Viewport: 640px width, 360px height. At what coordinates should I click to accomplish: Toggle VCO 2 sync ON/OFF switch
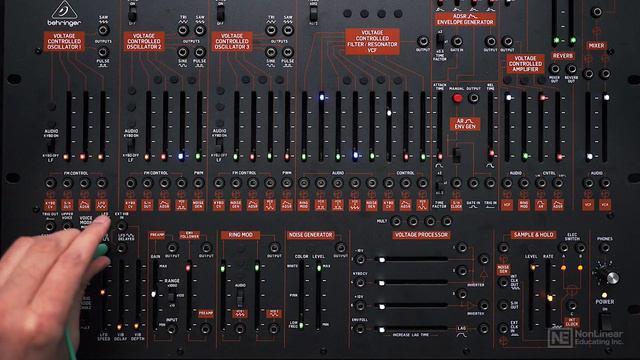tap(132, 14)
